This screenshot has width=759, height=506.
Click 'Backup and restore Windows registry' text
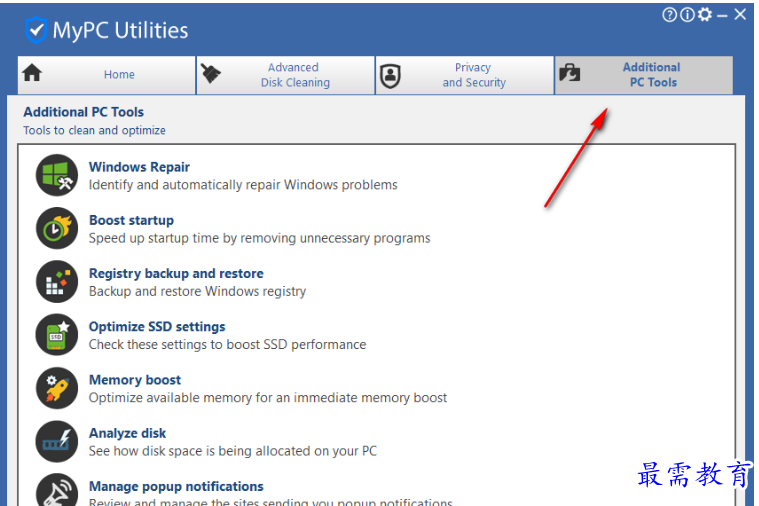point(197,291)
